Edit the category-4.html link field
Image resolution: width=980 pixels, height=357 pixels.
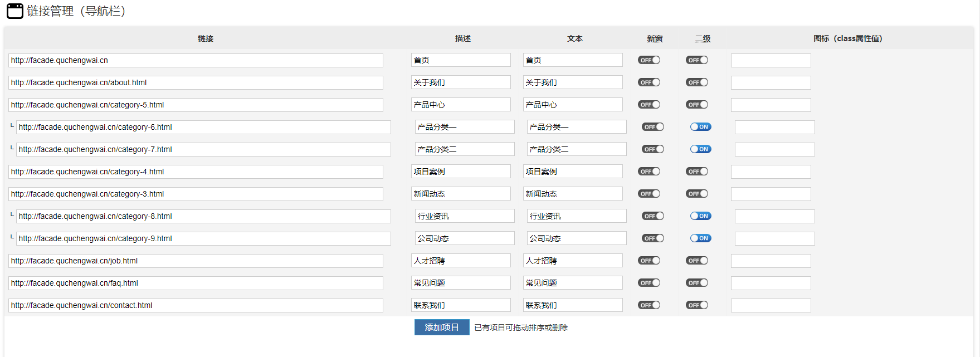[x=196, y=172]
